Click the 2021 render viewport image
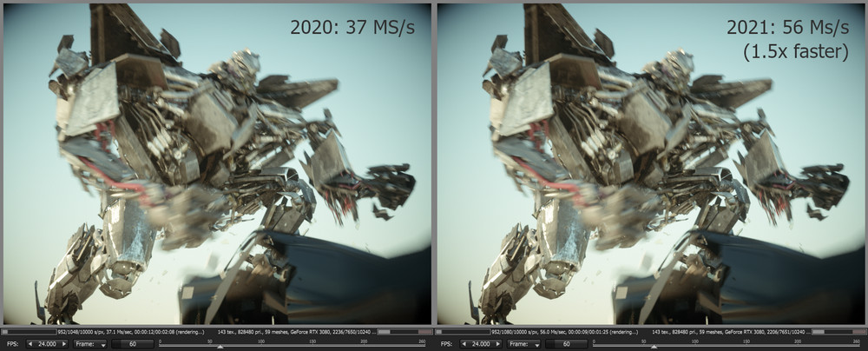This screenshot has height=351, width=868. click(651, 164)
